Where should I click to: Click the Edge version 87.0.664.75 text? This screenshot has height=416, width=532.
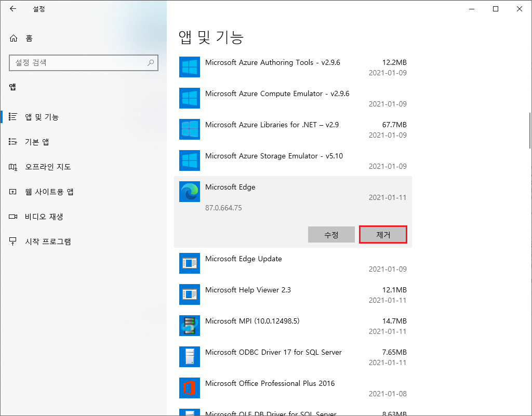pyautogui.click(x=223, y=208)
